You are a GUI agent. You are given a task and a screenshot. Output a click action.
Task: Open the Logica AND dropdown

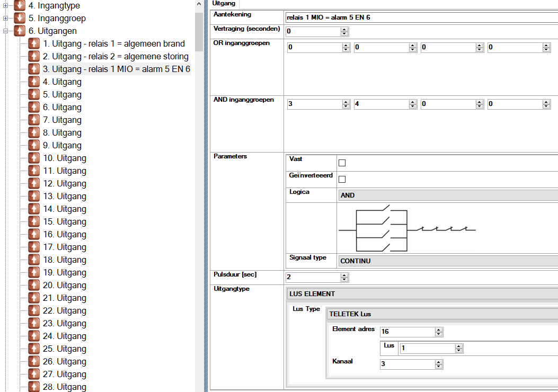448,195
